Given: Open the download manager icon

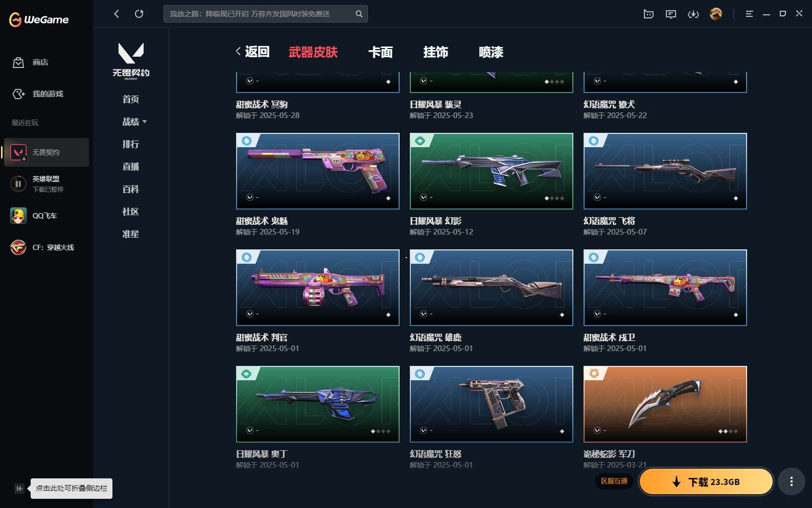Looking at the screenshot, I should click(693, 14).
